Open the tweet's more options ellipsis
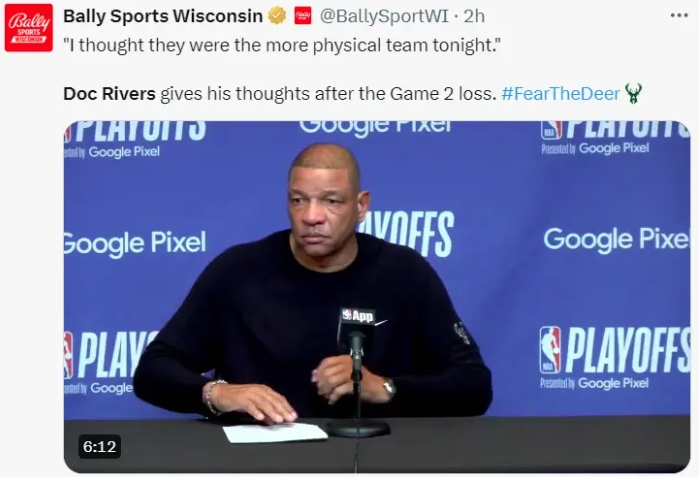 pos(679,15)
